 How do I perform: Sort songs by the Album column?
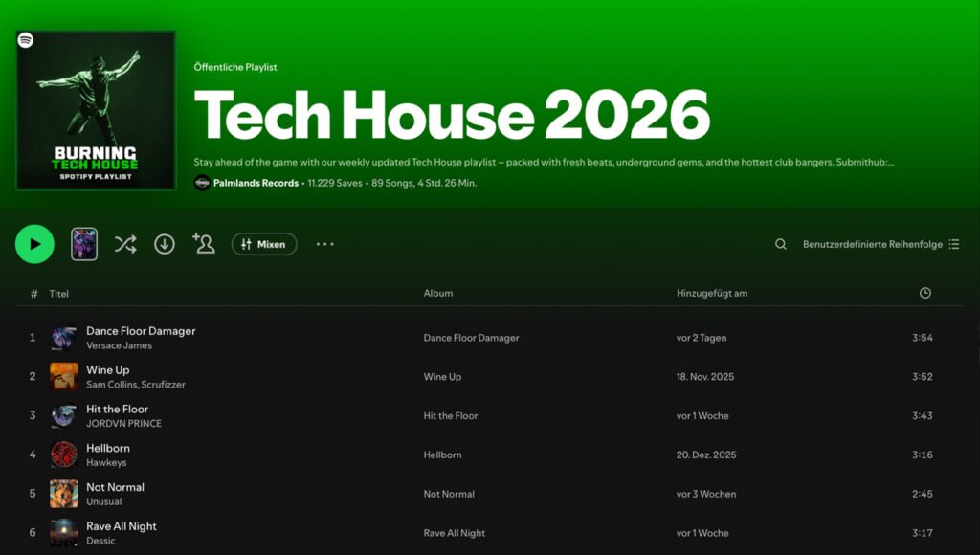(x=437, y=293)
